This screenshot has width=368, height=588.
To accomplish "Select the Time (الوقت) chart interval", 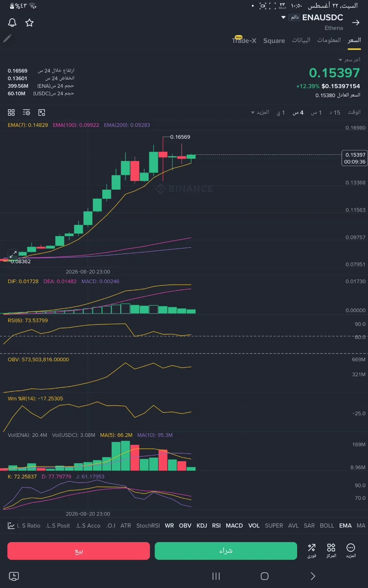I will point(354,112).
